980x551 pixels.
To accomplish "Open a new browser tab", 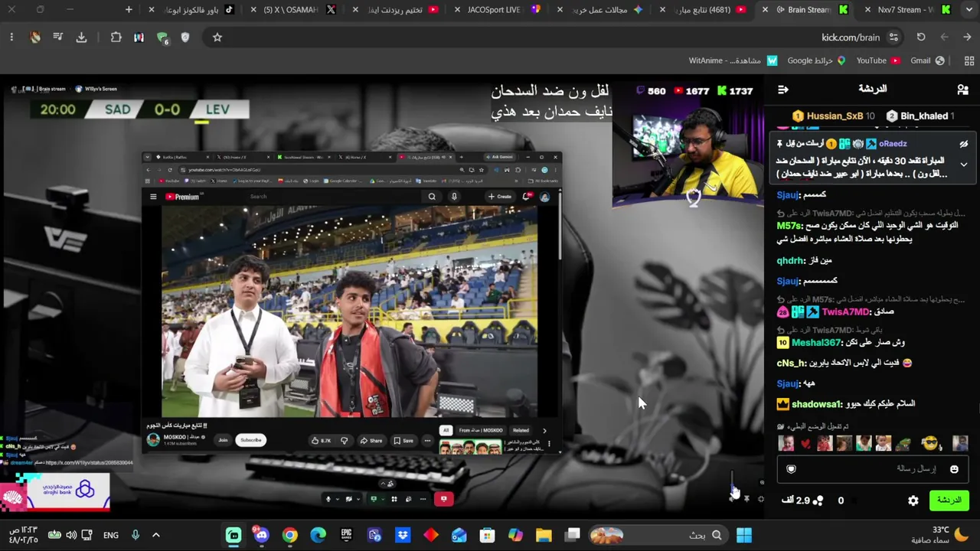I will pos(129,10).
